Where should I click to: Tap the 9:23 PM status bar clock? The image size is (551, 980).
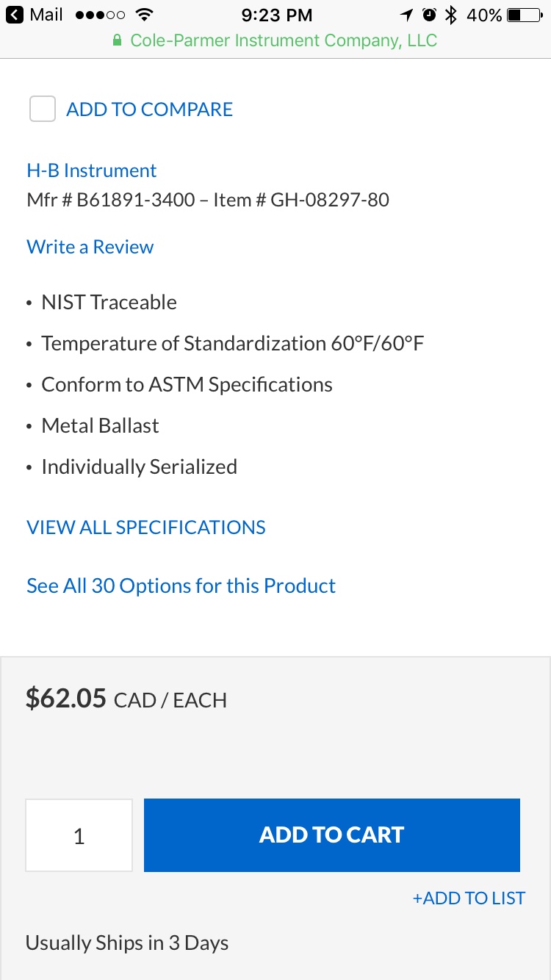tap(277, 15)
